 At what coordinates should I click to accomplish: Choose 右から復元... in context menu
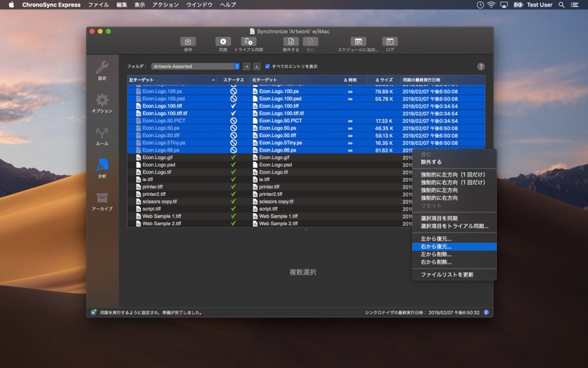point(436,247)
